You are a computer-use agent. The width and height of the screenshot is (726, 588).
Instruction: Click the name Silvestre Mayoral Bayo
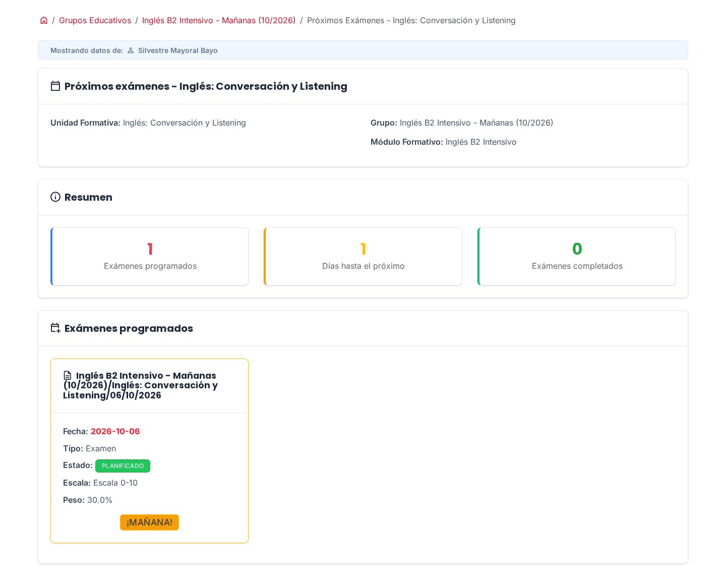[178, 50]
